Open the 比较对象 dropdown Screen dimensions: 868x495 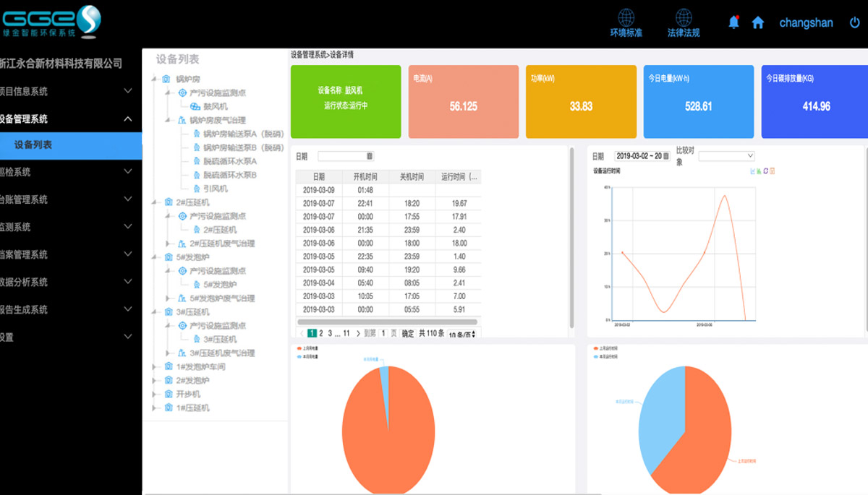point(726,155)
